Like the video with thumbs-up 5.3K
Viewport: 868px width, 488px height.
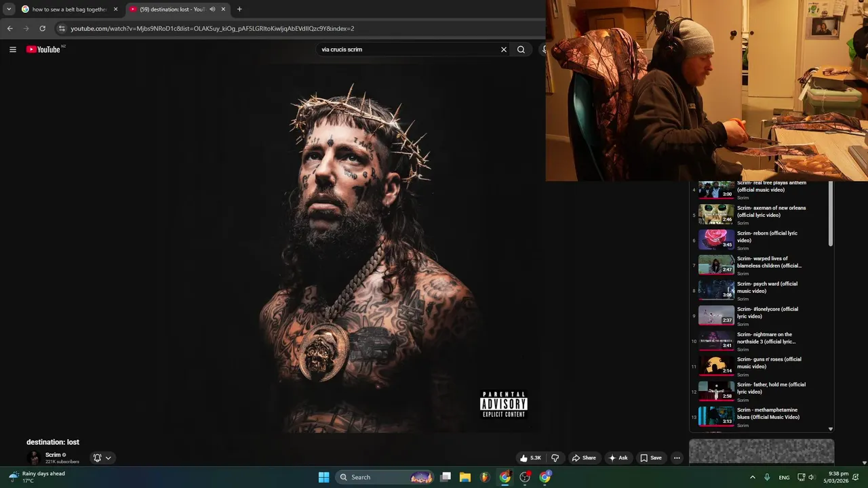coord(530,458)
